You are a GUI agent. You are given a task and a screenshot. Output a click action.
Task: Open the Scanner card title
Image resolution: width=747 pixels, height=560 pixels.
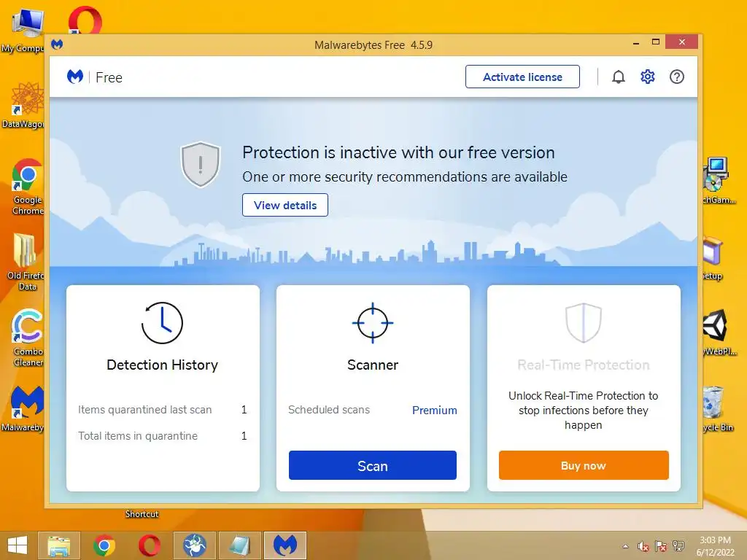coord(373,365)
